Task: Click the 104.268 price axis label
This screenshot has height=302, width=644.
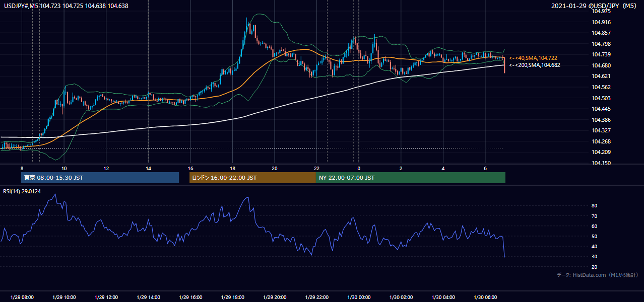Action: click(x=601, y=141)
